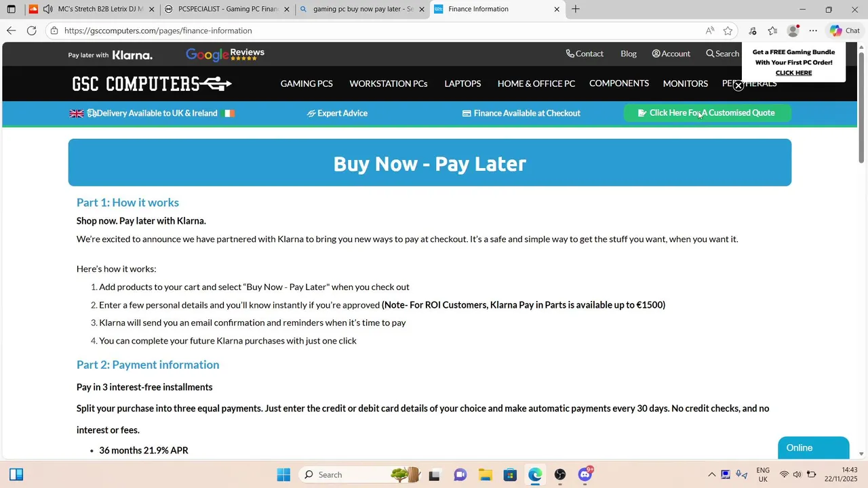Image resolution: width=868 pixels, height=488 pixels.
Task: Open the Favorites list button
Action: coord(772,30)
